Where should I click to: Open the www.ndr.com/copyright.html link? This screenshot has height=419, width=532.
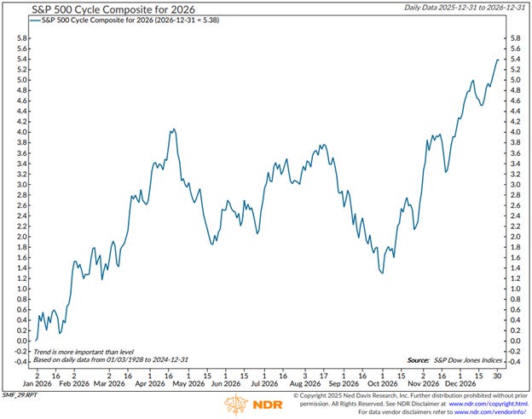pos(489,404)
